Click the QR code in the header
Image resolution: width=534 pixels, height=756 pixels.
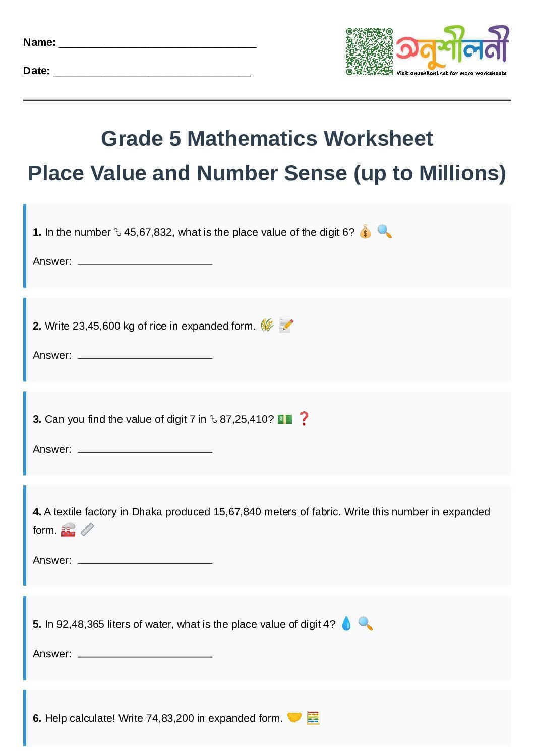pyautogui.click(x=369, y=51)
